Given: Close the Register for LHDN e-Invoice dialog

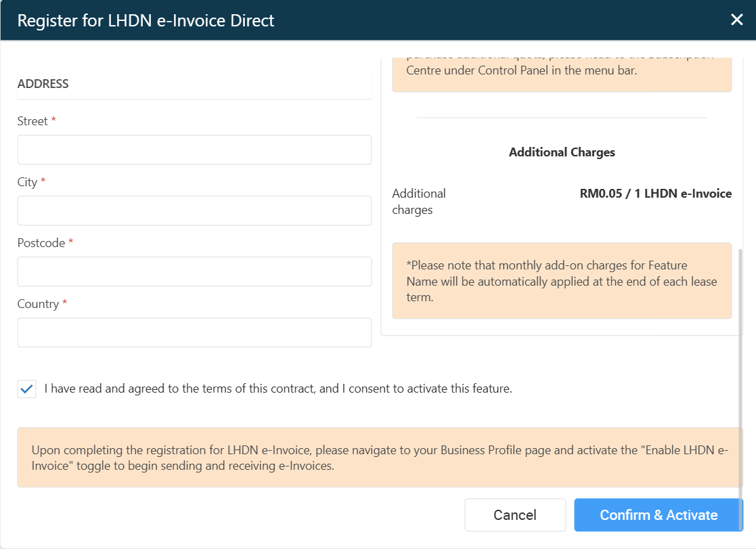Looking at the screenshot, I should (x=736, y=20).
